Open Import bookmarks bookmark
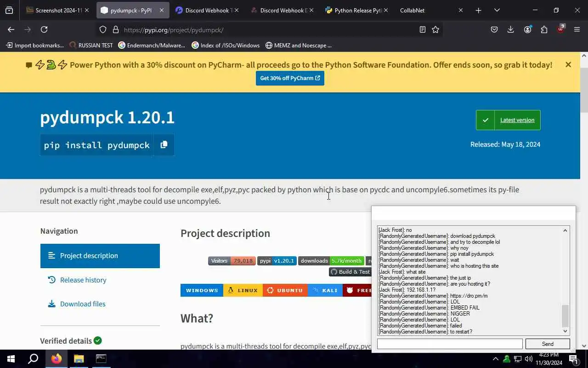This screenshot has height=368, width=588. (35, 45)
